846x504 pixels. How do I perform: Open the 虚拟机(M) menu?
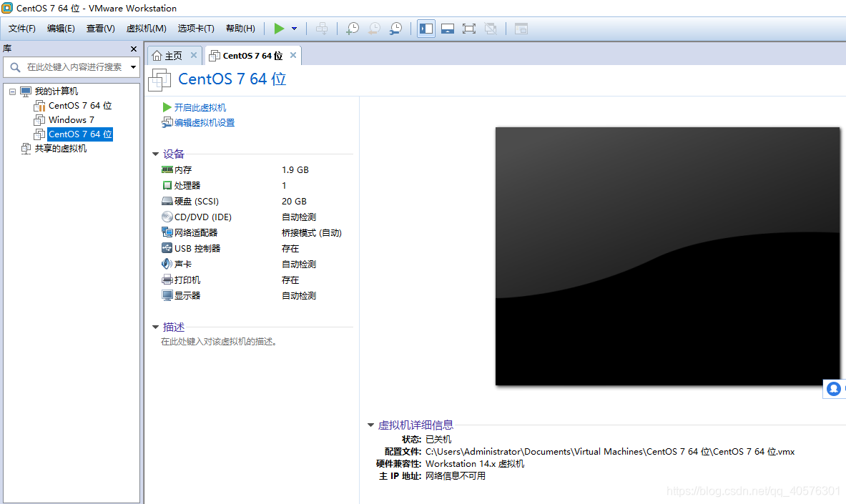point(146,29)
